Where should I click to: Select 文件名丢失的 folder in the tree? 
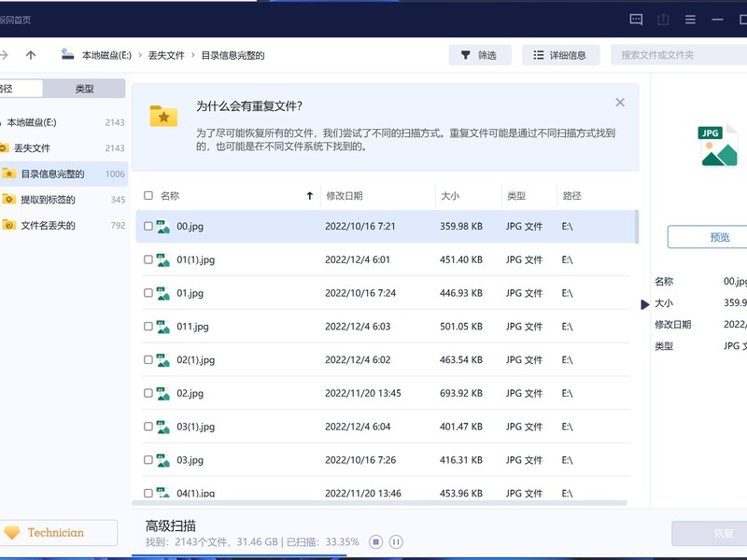[x=63, y=225]
